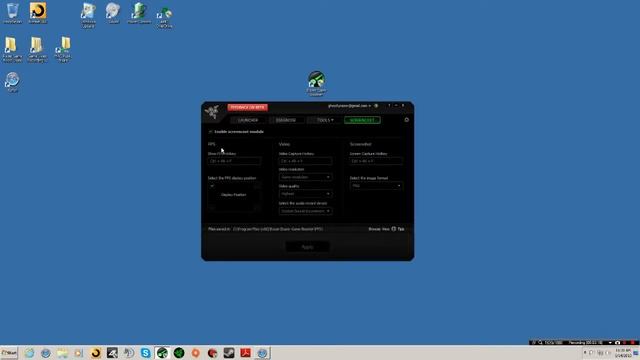Viewport: 640px width, 360px height.
Task: Click the Razer logo in the Game Booster window
Action: pos(212,112)
